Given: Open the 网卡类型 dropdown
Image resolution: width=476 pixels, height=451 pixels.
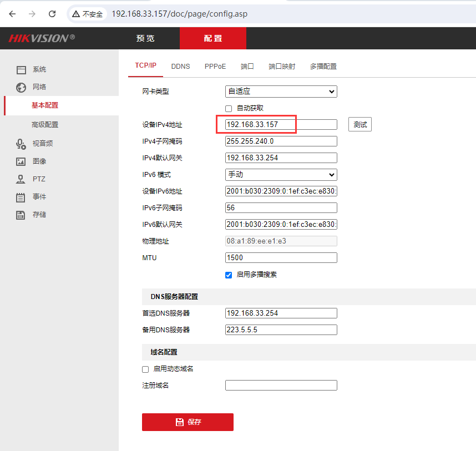Looking at the screenshot, I should coord(281,92).
